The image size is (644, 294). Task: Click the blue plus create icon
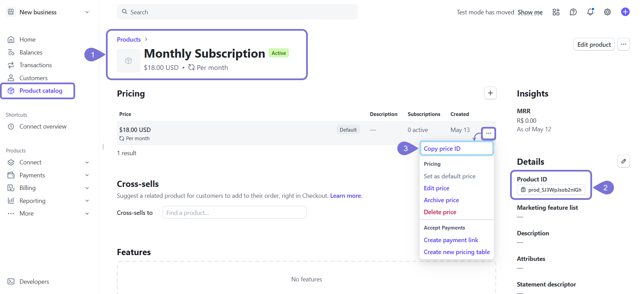(x=625, y=12)
